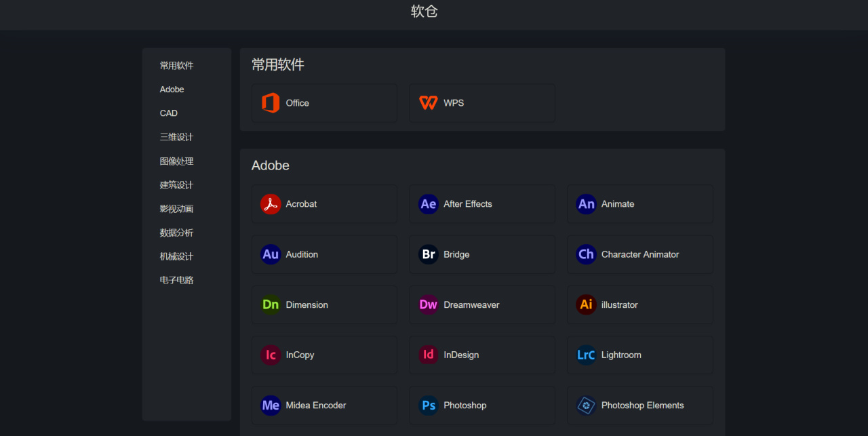The width and height of the screenshot is (868, 436).
Task: Select CAD in the sidebar
Action: (x=169, y=113)
